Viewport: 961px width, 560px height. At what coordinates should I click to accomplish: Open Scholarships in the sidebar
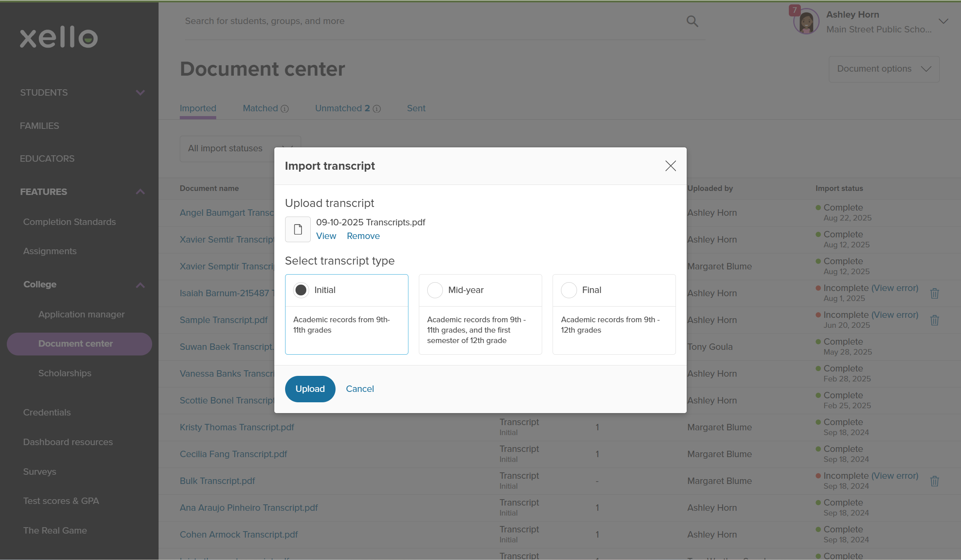tap(65, 373)
